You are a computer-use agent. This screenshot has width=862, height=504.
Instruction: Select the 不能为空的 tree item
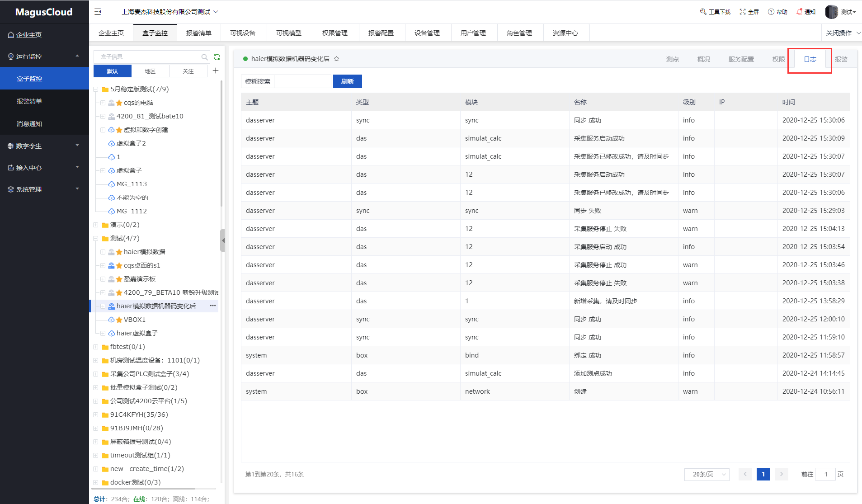point(132,198)
